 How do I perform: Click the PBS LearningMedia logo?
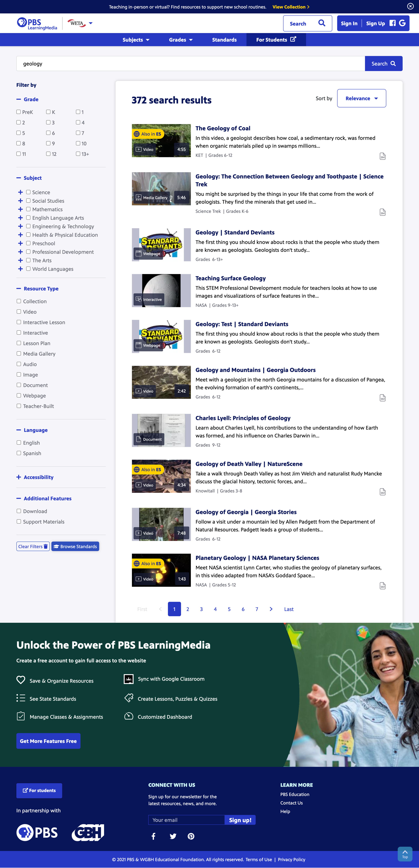[x=37, y=24]
